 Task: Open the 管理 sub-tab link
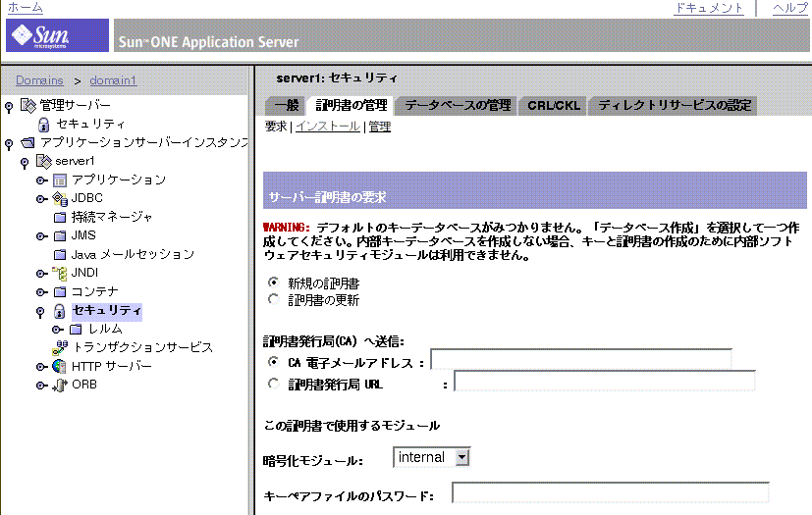(x=380, y=127)
